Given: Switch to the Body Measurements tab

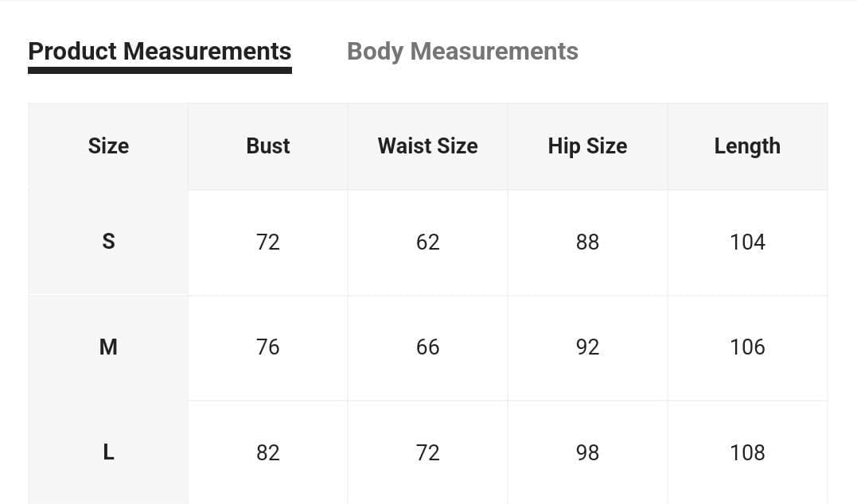Looking at the screenshot, I should tap(462, 52).
